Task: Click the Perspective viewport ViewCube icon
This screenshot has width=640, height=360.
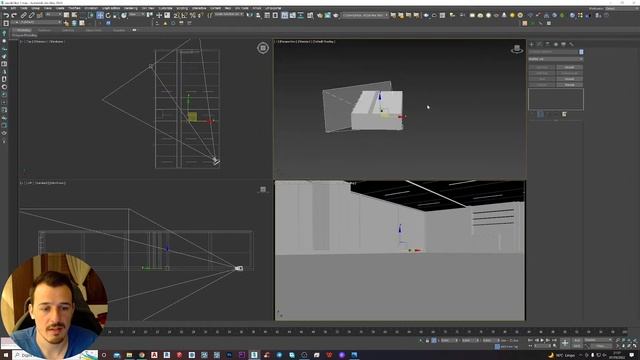Action: tap(517, 49)
